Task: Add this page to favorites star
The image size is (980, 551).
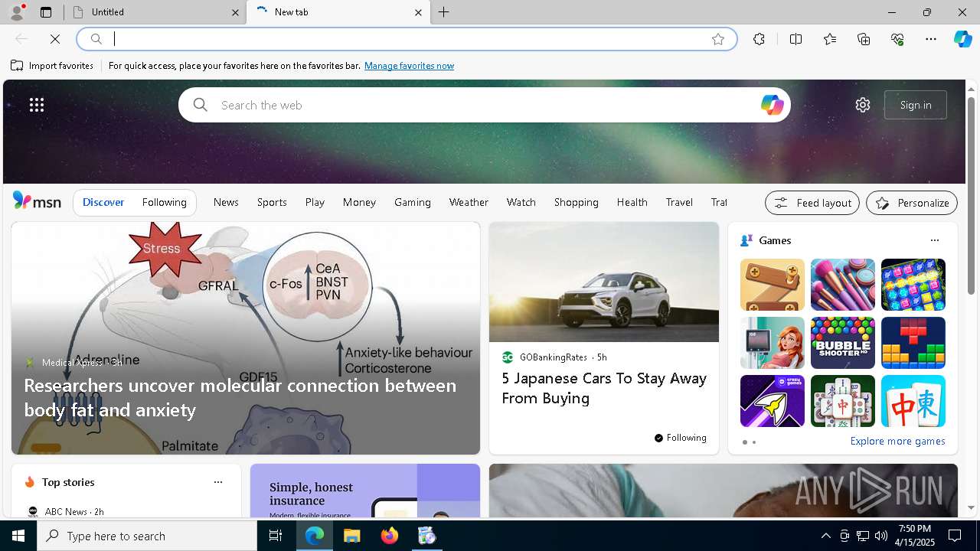Action: point(718,39)
